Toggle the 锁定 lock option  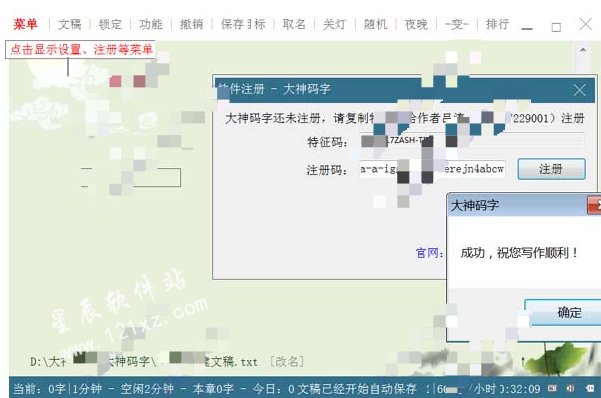pyautogui.click(x=110, y=24)
